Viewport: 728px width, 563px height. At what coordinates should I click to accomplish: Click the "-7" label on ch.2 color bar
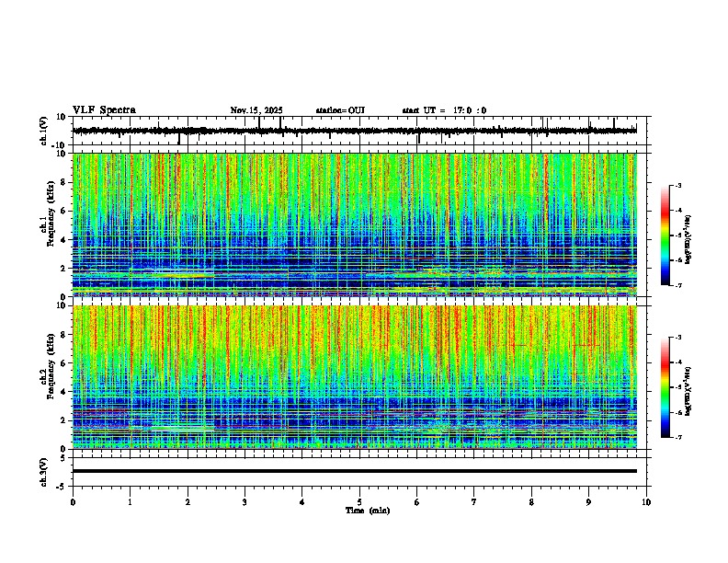[678, 437]
